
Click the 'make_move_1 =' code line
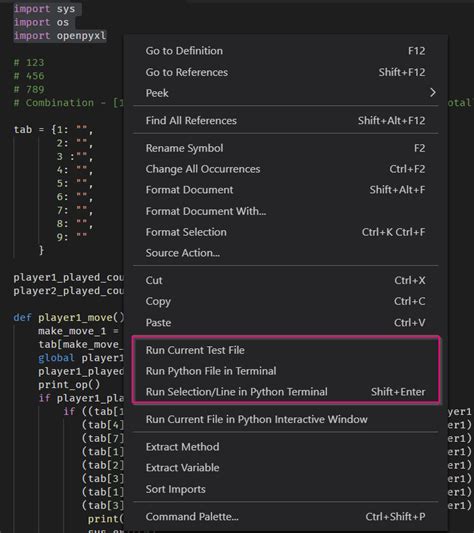pyautogui.click(x=79, y=331)
